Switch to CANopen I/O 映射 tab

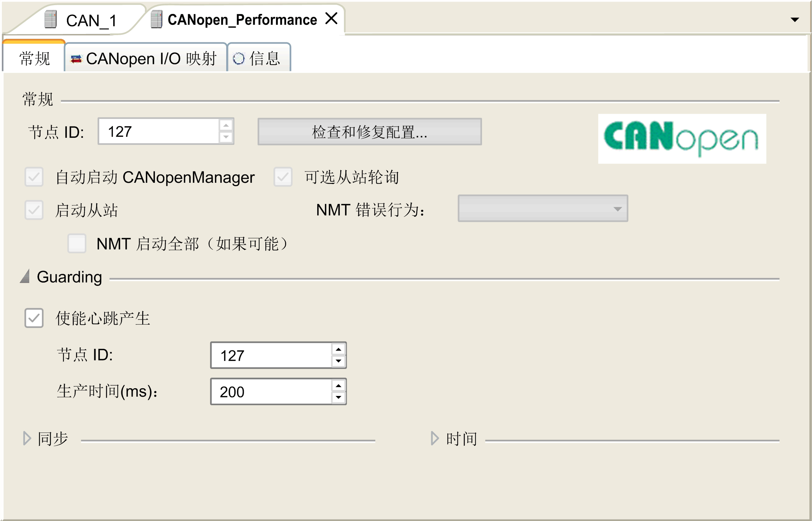coord(151,58)
